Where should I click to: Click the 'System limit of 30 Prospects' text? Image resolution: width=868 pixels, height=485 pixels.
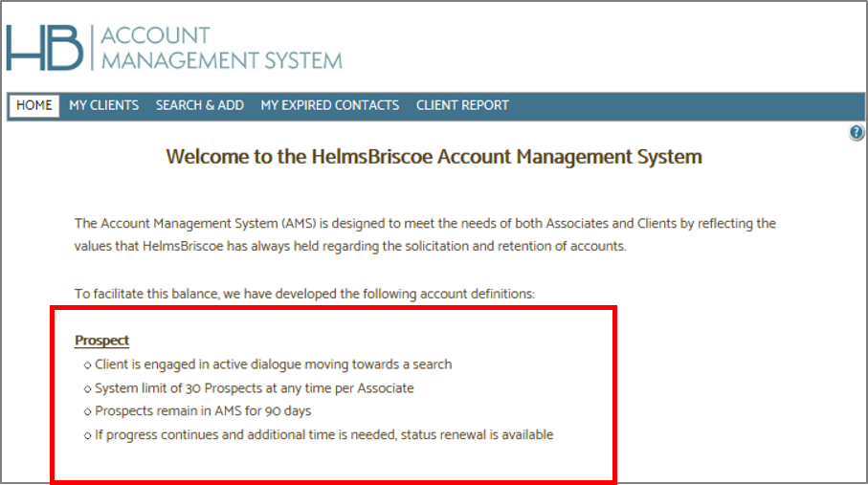tap(254, 388)
